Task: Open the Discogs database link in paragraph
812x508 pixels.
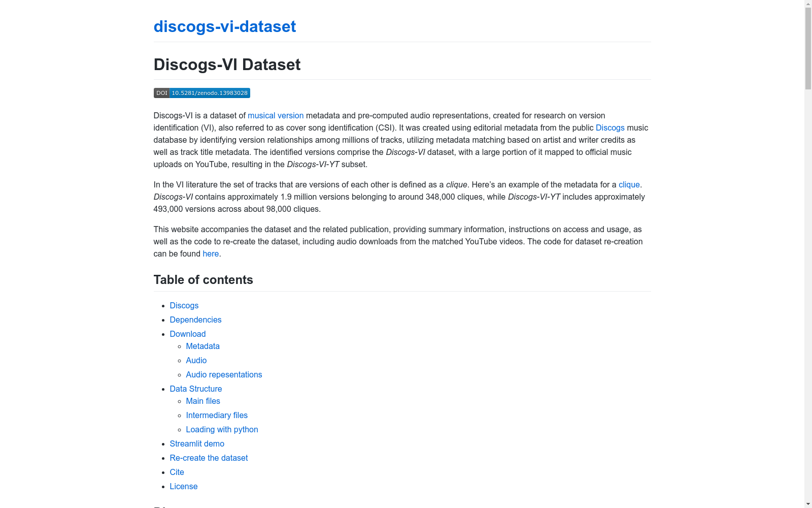Action: point(610,128)
